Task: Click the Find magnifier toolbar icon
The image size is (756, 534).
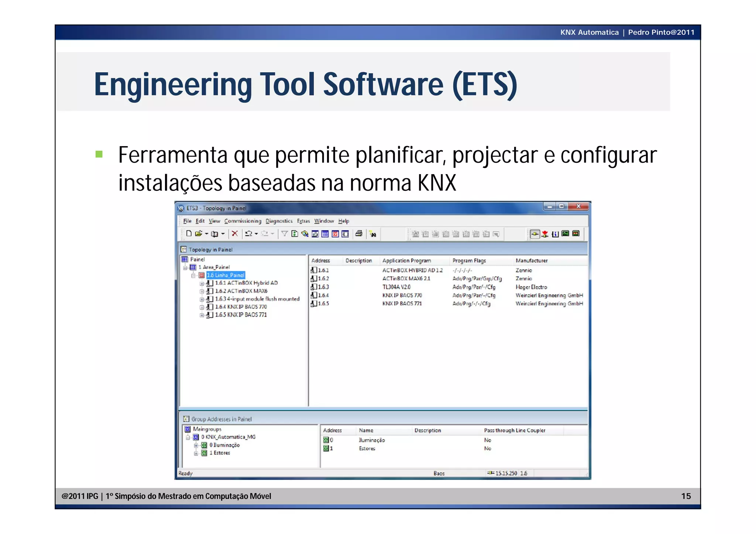Action: [x=305, y=234]
